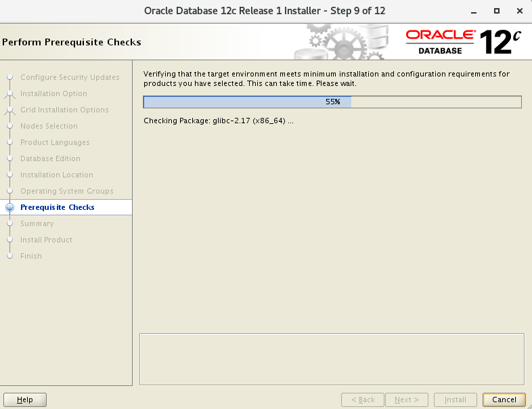Viewport: 532px width, 409px height.
Task: Close the installer window
Action: (519, 11)
